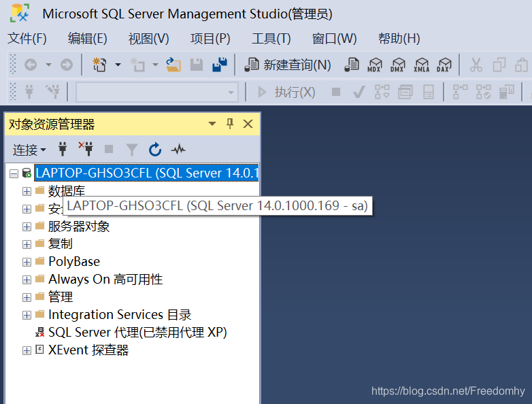Click the Object Explorer refresh icon
Image resolution: width=532 pixels, height=404 pixels.
155,149
